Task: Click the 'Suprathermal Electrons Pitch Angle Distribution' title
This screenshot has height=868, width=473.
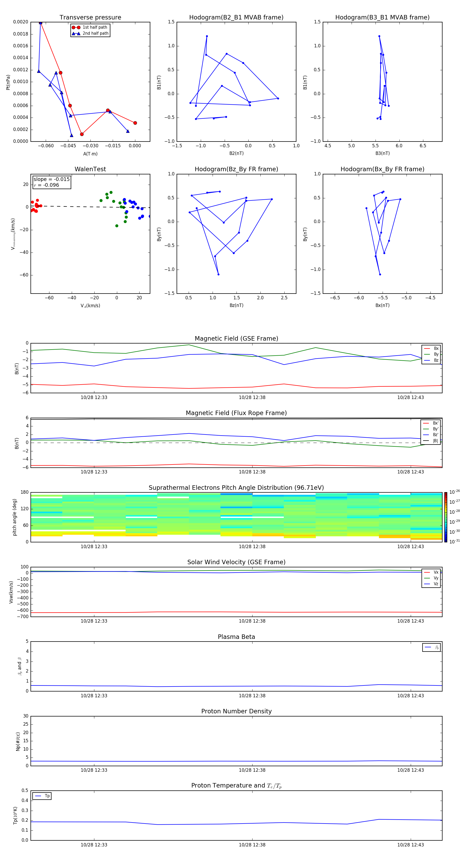Action: pyautogui.click(x=236, y=488)
